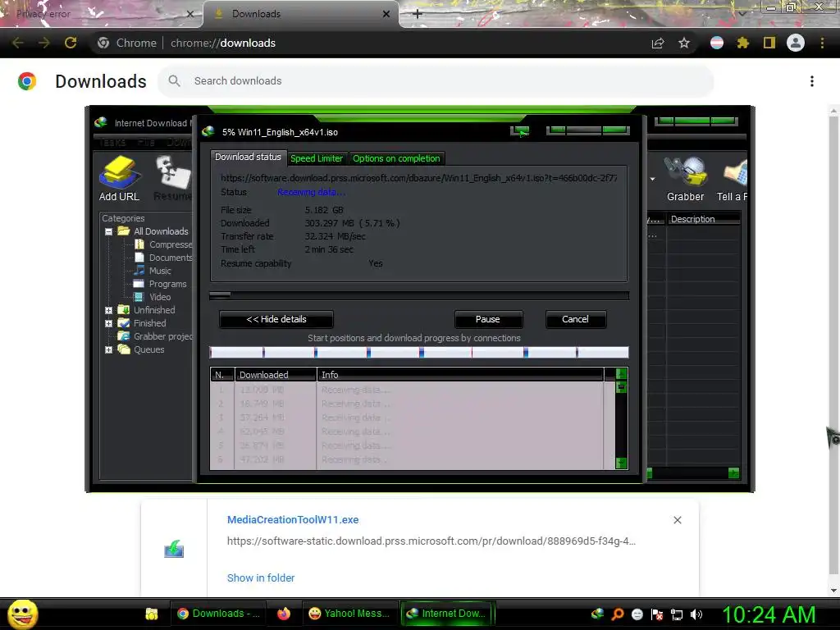
Task: Click the Downloads Chrome taskbar button
Action: click(x=219, y=614)
